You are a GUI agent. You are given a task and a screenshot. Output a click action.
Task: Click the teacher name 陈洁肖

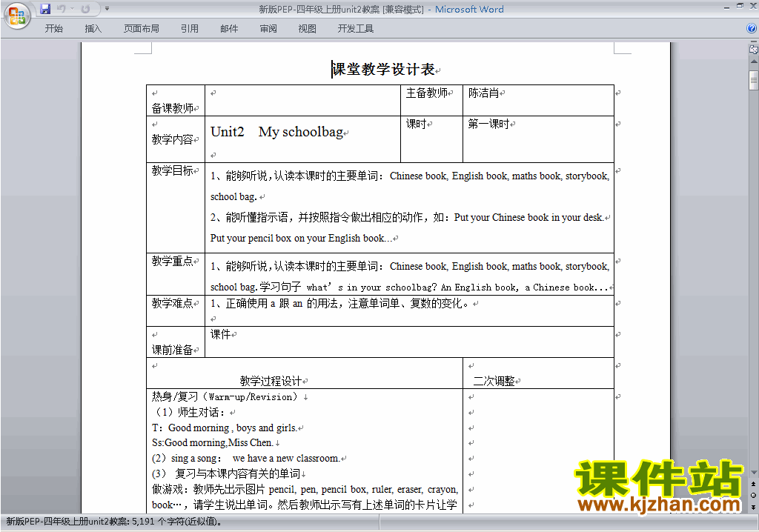(x=483, y=93)
